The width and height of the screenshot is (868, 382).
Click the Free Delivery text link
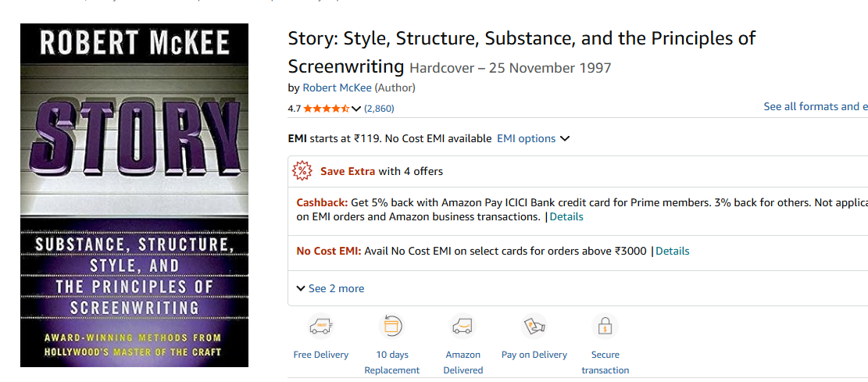(x=320, y=355)
